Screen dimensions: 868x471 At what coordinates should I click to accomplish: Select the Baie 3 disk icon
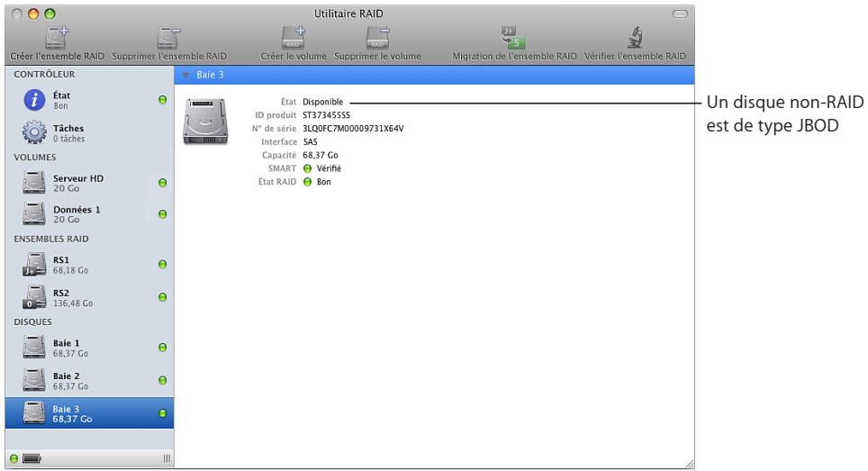[x=34, y=412]
